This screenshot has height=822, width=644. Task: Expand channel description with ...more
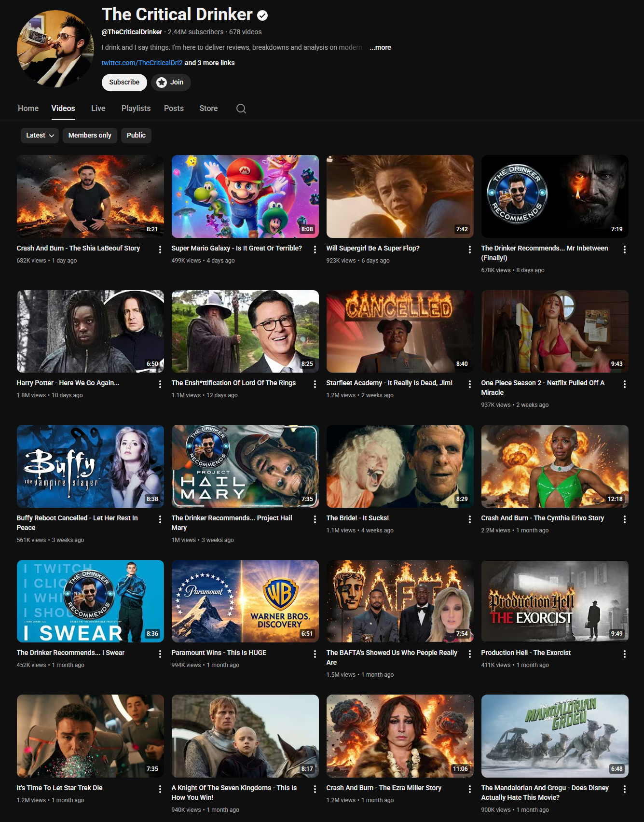(380, 47)
